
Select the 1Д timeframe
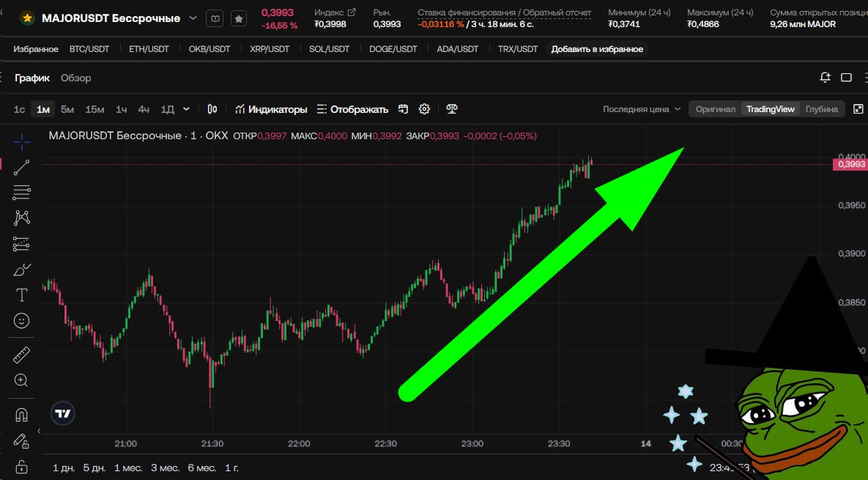coord(167,110)
